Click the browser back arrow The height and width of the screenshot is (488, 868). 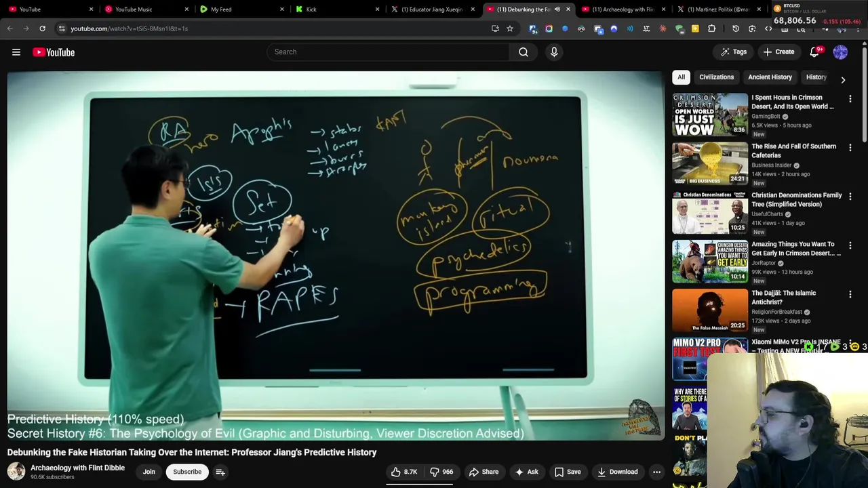point(9,28)
